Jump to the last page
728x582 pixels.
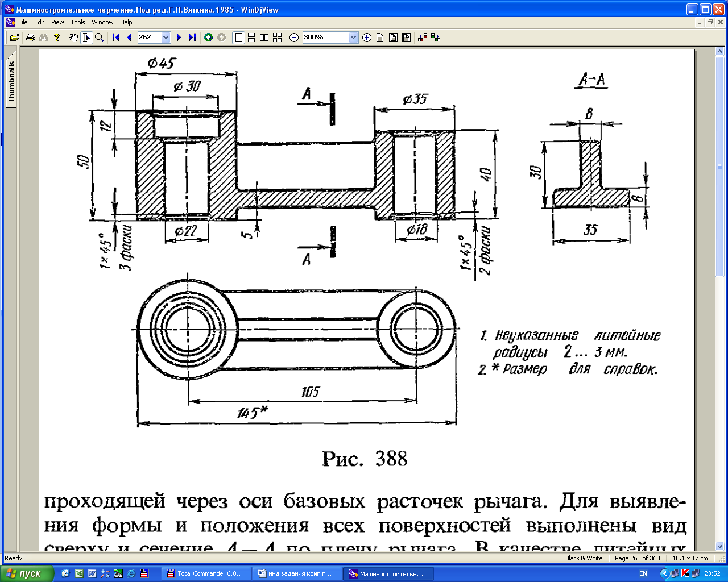click(x=192, y=38)
